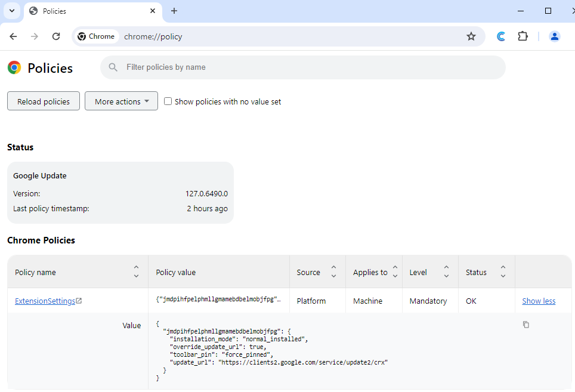Click the search magnifier icon in filter
Image resolution: width=575 pixels, height=392 pixels.
click(x=113, y=67)
